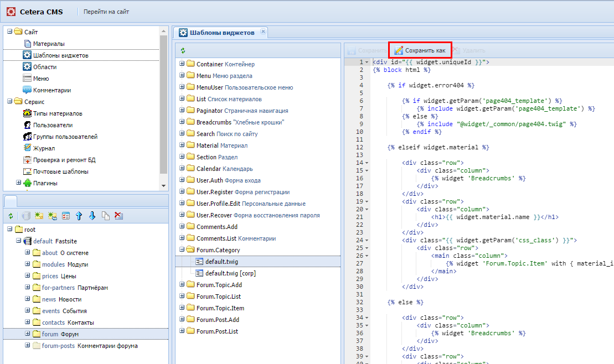Click the Группы пользователей icon

tap(27, 137)
